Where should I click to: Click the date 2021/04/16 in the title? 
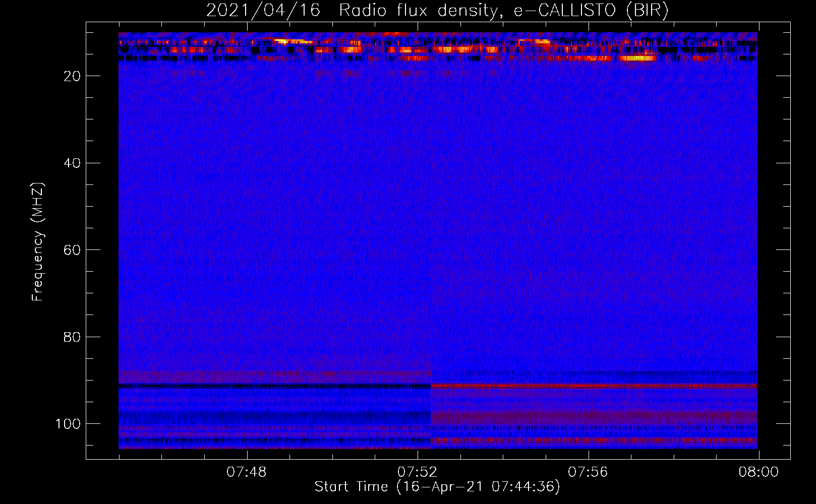(263, 11)
